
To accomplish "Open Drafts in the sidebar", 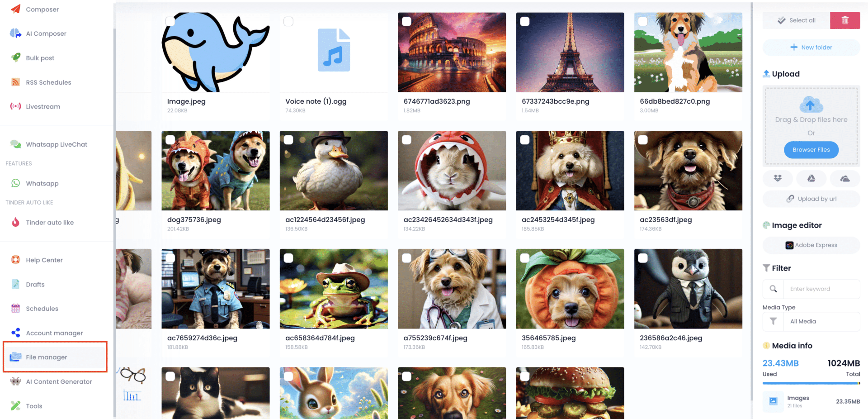I will tap(35, 284).
